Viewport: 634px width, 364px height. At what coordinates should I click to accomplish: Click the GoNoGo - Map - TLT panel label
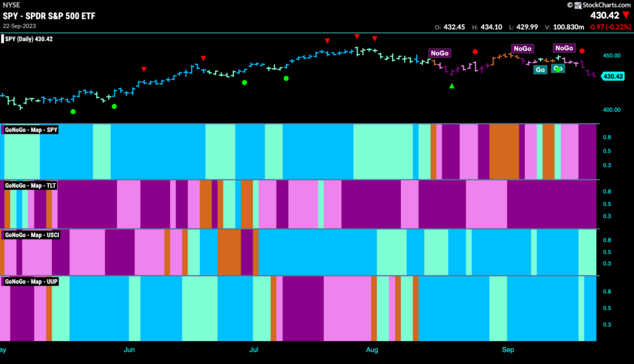[x=30, y=186]
